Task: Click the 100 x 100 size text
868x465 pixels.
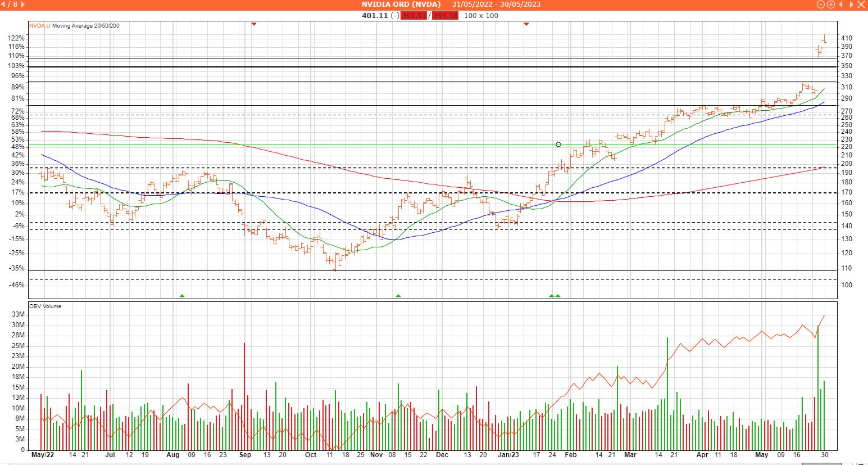Action: (x=481, y=15)
